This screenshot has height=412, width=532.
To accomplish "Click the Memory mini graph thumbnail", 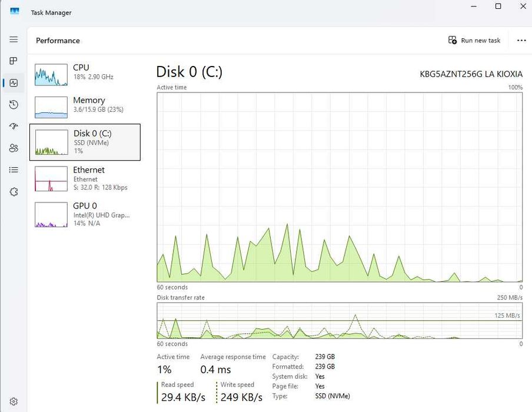I will [51, 107].
